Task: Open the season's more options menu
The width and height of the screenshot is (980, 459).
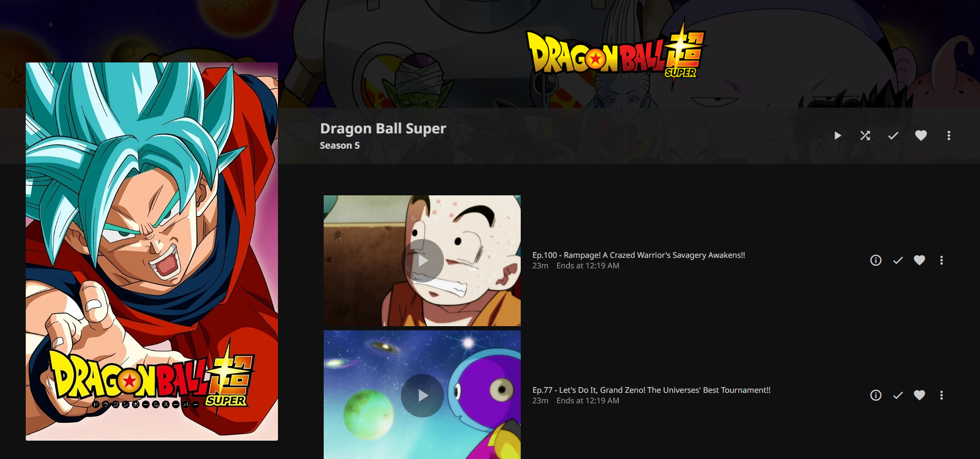Action: coord(948,135)
